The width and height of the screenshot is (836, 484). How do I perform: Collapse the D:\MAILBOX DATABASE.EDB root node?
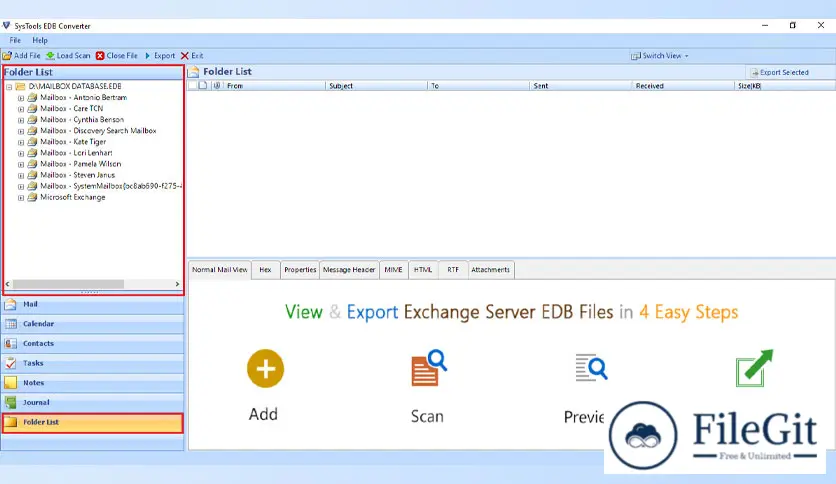tap(9, 86)
